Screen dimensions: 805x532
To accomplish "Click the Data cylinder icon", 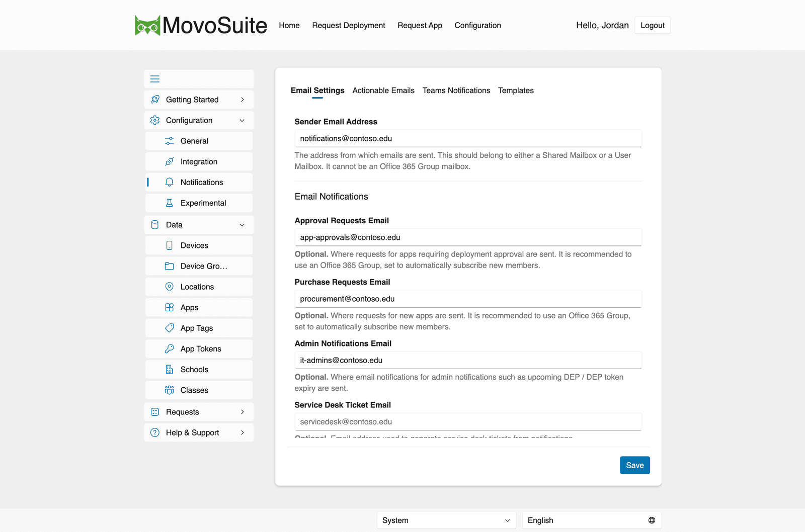I will point(155,225).
